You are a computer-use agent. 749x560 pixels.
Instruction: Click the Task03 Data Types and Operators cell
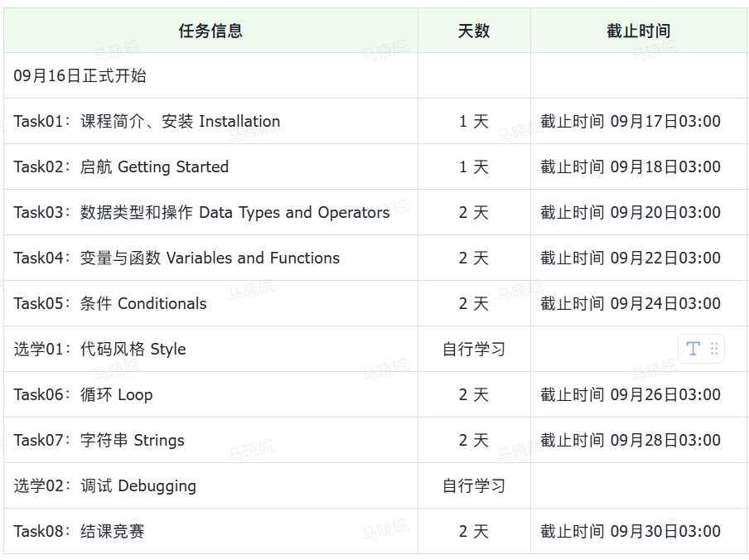point(210,212)
